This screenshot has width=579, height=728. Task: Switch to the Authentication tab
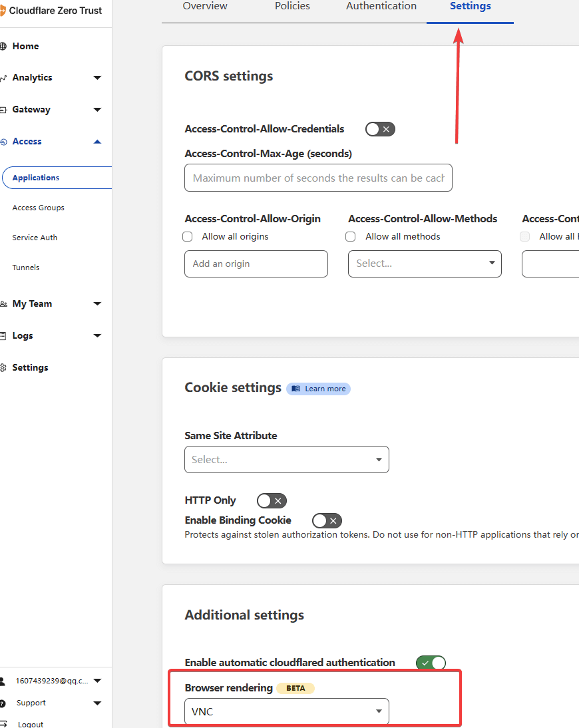pos(381,6)
